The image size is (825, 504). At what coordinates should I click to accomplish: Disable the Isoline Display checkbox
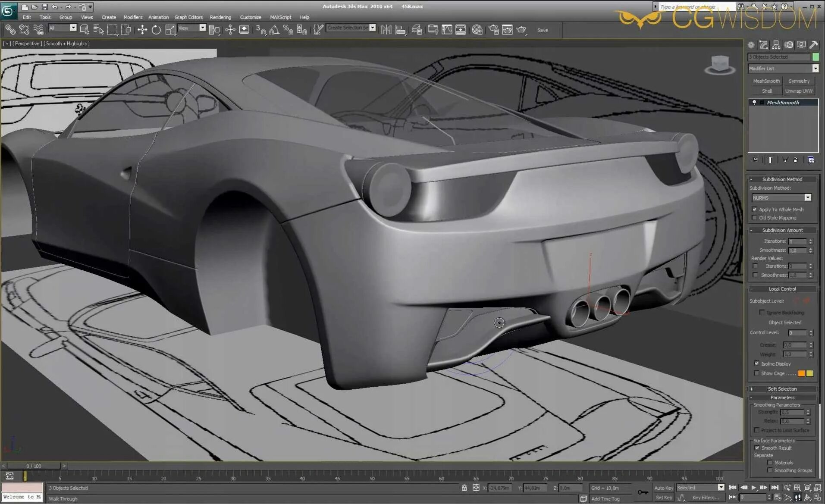756,363
